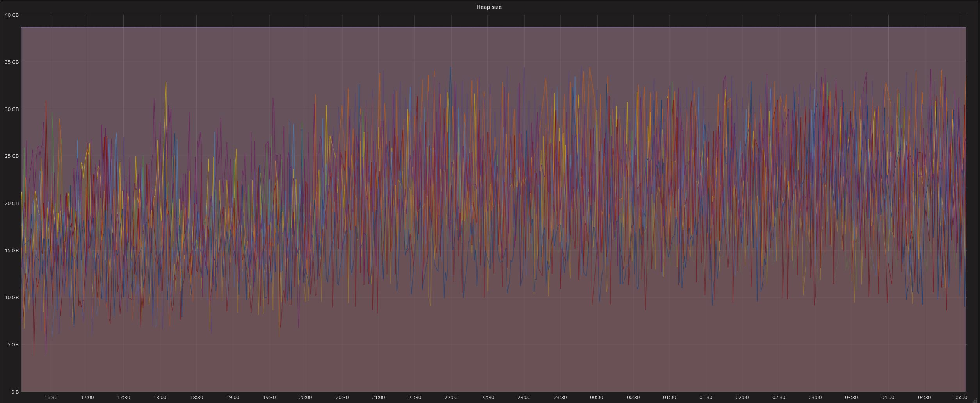Select the 35 GB y-axis label
Screen dimensions: 980x403
(12, 62)
